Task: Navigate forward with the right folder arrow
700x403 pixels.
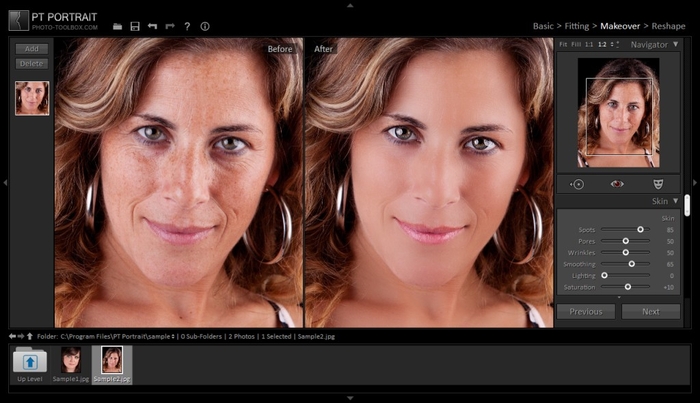Action: click(x=21, y=336)
